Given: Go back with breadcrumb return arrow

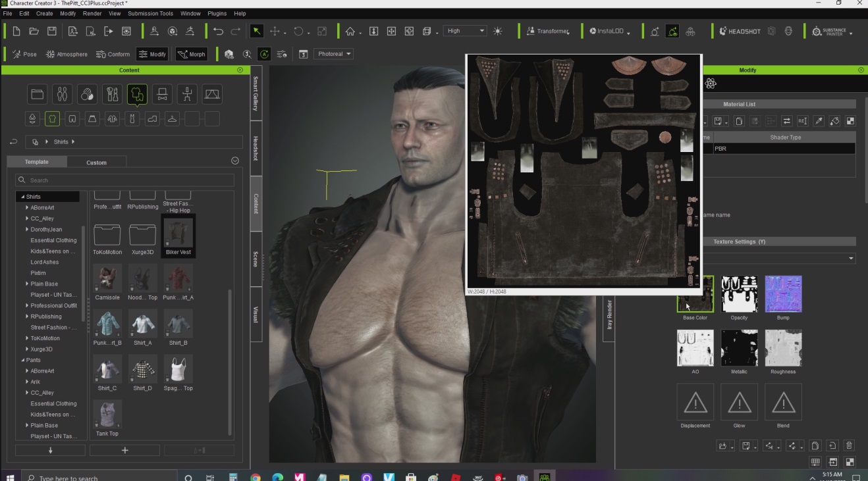Looking at the screenshot, I should click(x=13, y=141).
